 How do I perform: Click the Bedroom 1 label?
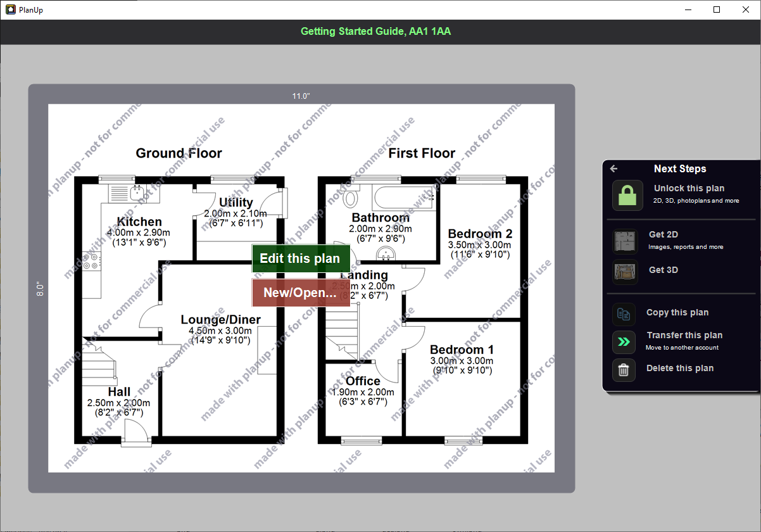tap(462, 350)
